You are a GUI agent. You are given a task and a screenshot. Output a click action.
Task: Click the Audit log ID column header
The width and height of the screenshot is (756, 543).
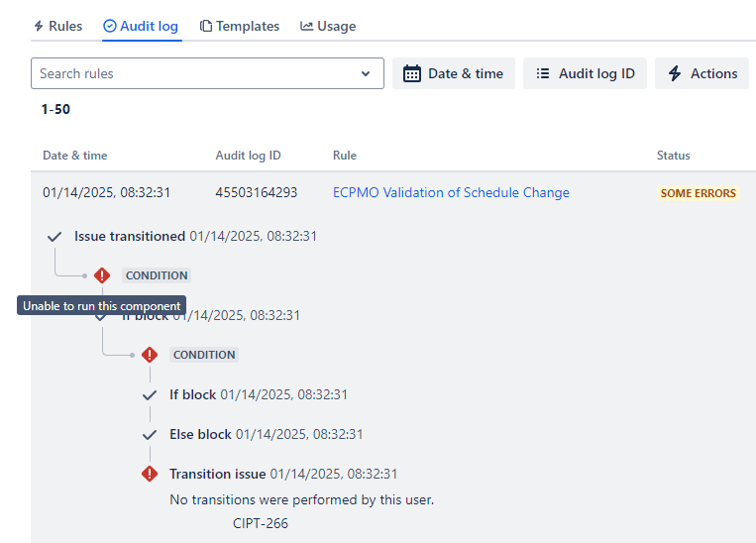click(248, 156)
